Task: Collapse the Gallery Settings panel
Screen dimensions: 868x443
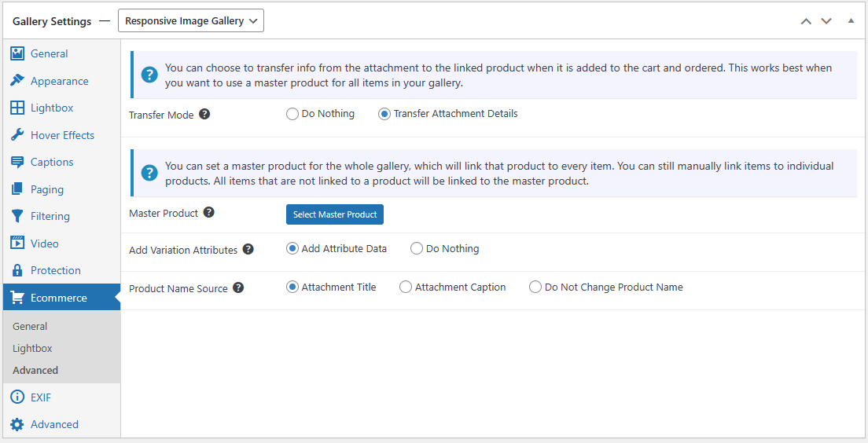Action: coord(851,21)
